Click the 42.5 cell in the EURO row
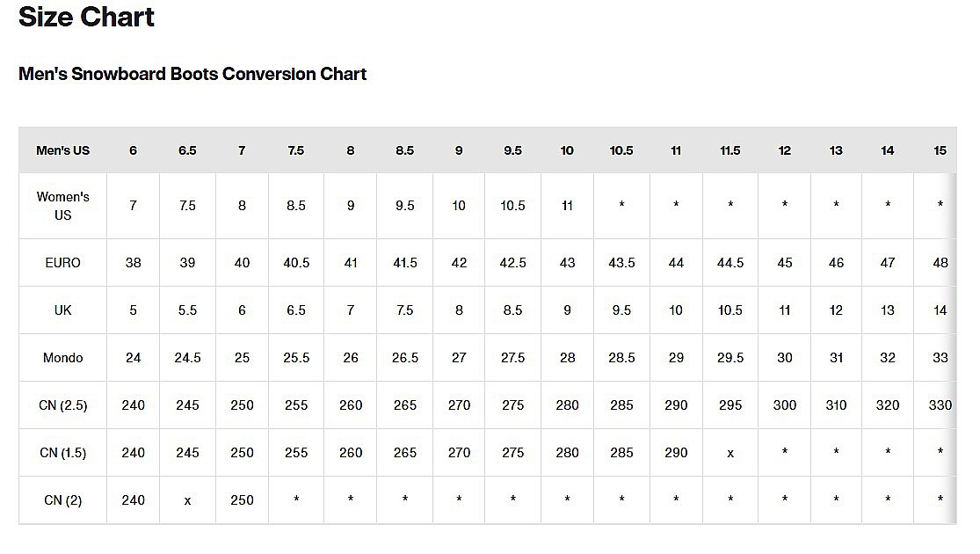This screenshot has height=554, width=980. point(512,263)
